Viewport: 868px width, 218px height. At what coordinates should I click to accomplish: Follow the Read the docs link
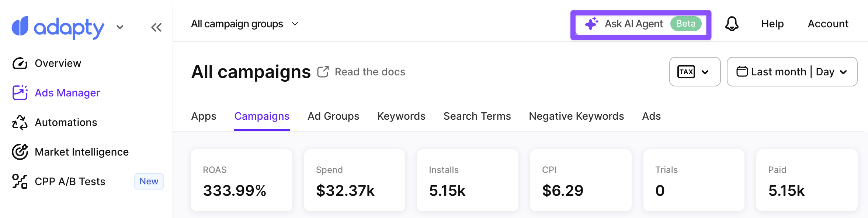370,72
